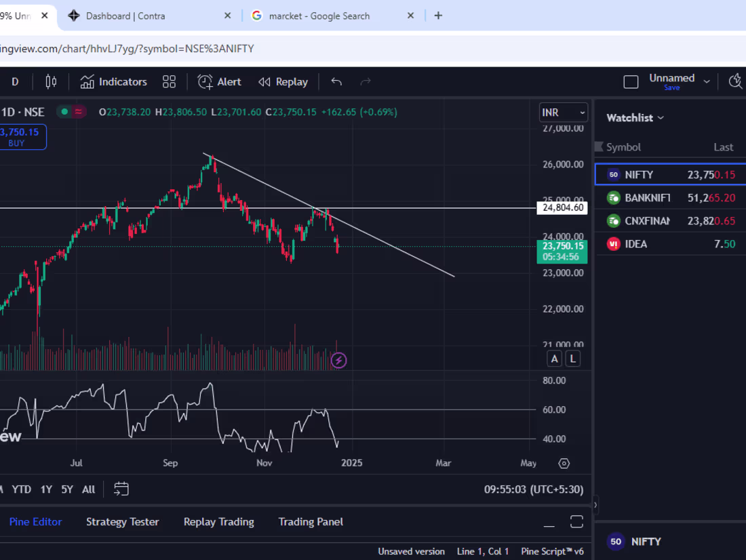This screenshot has height=560, width=746.
Task: Undo the last chart action
Action: click(x=336, y=81)
